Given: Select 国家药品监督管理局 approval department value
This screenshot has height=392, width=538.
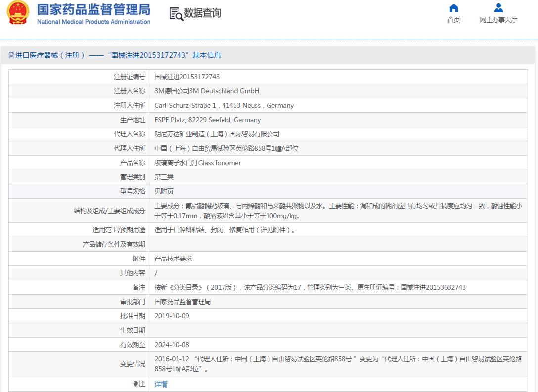Looking at the screenshot, I should point(182,302).
